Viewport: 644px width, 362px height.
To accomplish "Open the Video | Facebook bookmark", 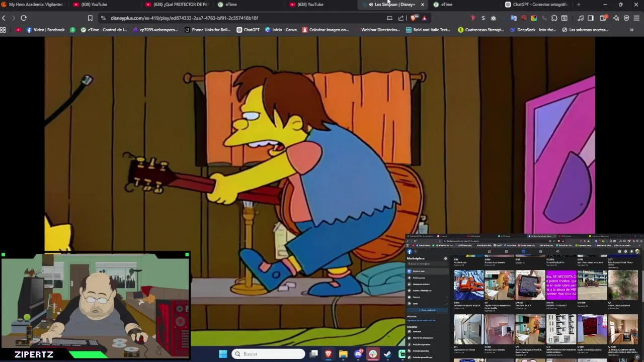I will pyautogui.click(x=45, y=30).
